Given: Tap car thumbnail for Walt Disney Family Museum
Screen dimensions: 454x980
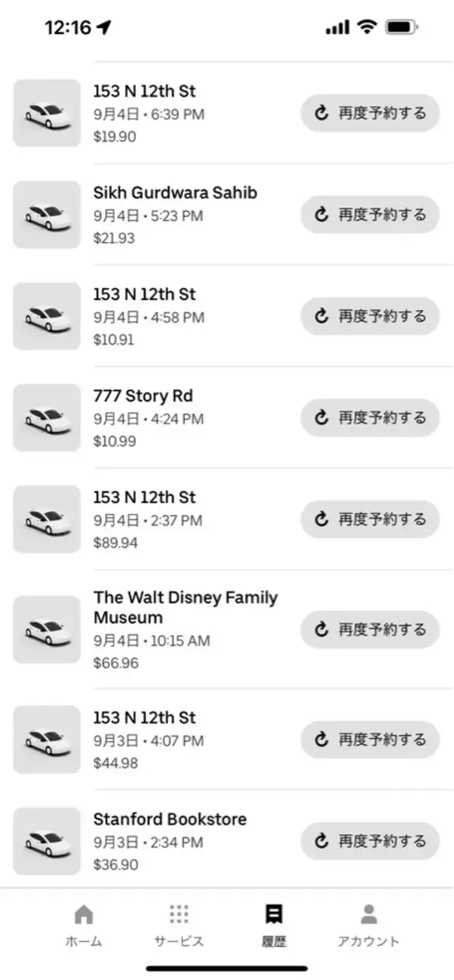Looking at the screenshot, I should (47, 629).
